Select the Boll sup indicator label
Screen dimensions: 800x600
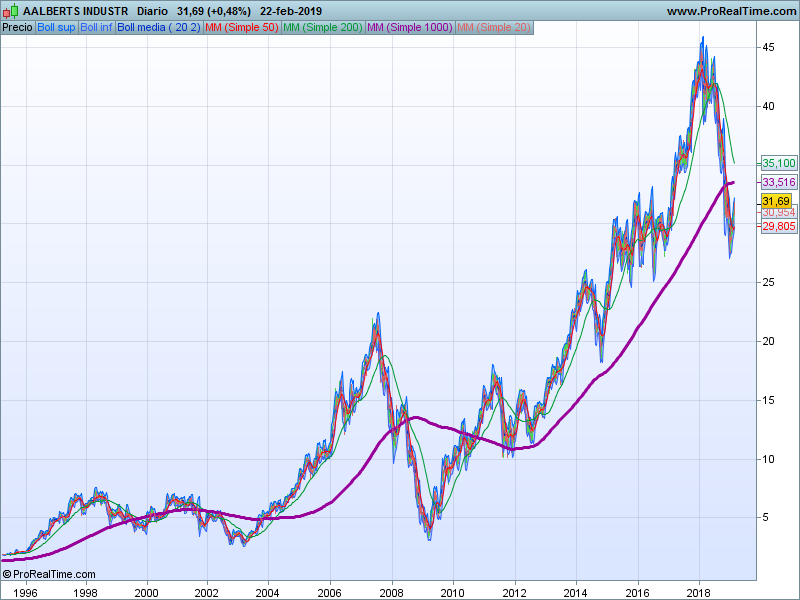pyautogui.click(x=57, y=28)
